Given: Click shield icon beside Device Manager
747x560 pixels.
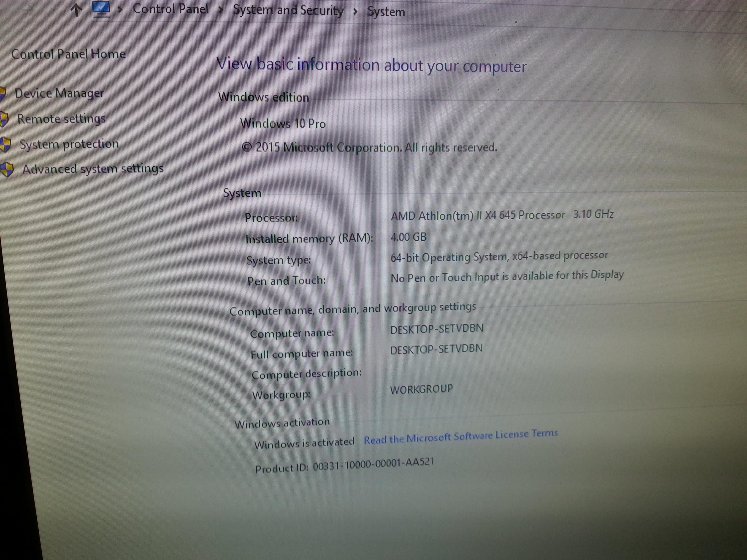Looking at the screenshot, I should pyautogui.click(x=3, y=94).
